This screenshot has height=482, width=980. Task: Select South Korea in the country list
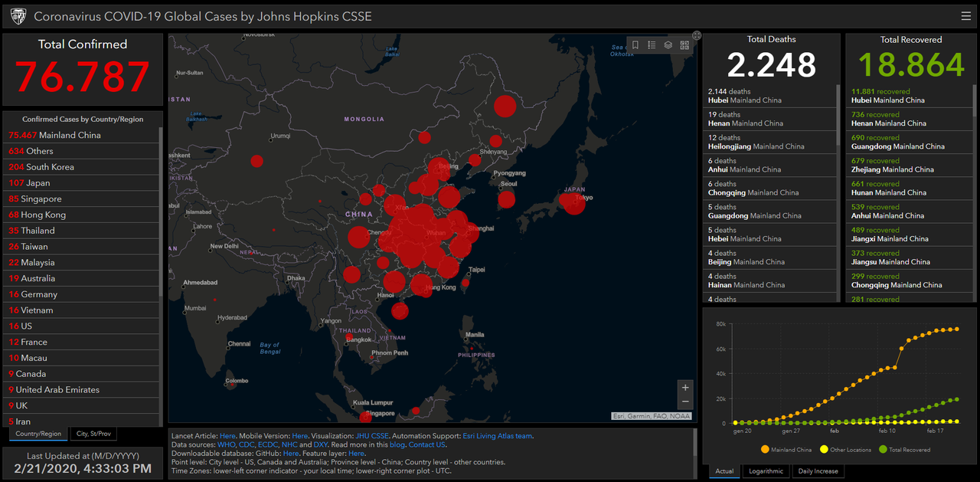click(83, 167)
